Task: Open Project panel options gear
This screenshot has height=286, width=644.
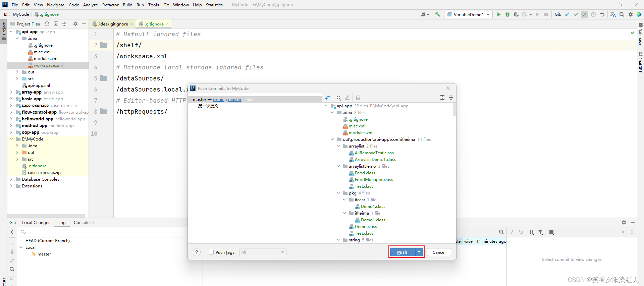Action: tap(75, 24)
